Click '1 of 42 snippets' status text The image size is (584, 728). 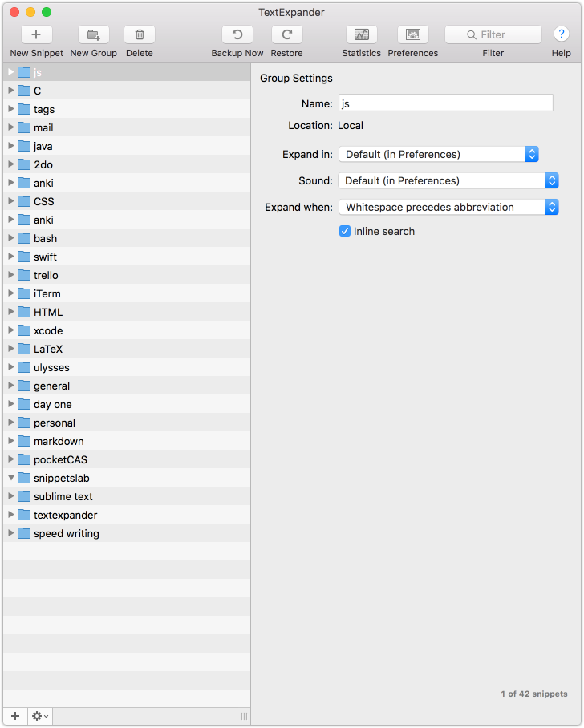point(533,694)
